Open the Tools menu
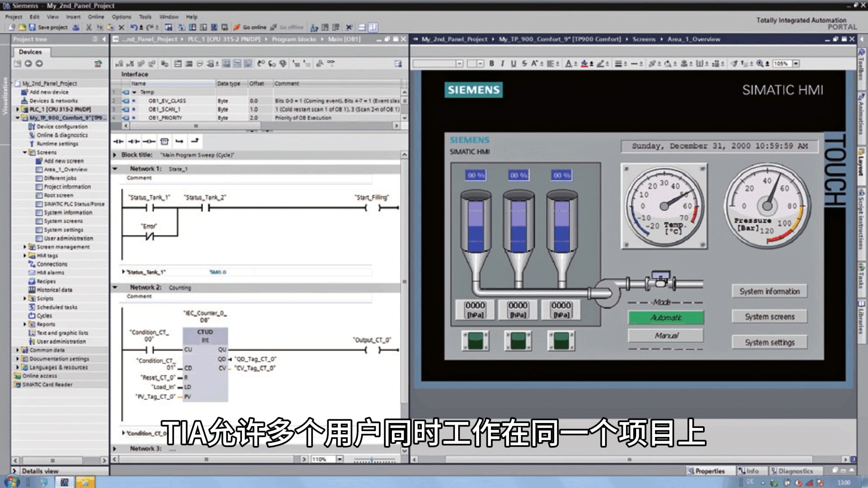 click(x=145, y=17)
